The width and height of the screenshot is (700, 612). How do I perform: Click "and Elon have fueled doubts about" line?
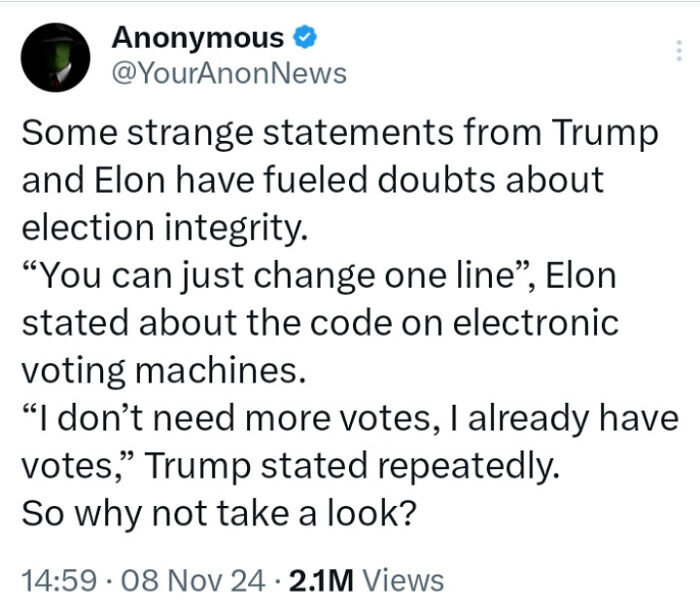[x=312, y=181]
